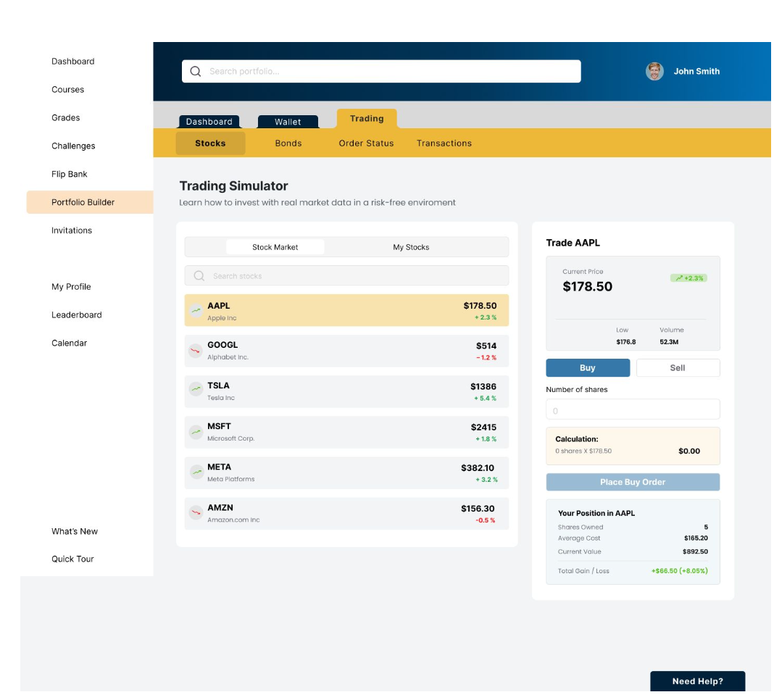Select the AAPL Apple Inc stock row

click(346, 311)
